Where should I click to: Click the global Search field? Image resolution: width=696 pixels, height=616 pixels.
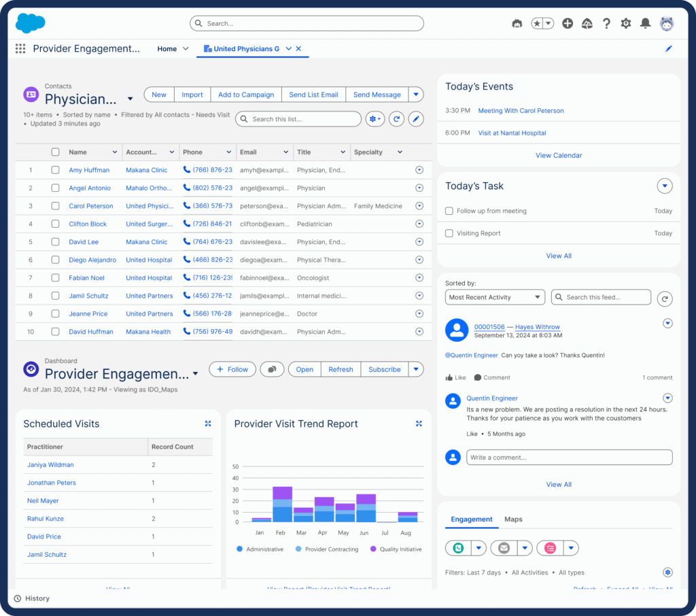click(x=307, y=23)
